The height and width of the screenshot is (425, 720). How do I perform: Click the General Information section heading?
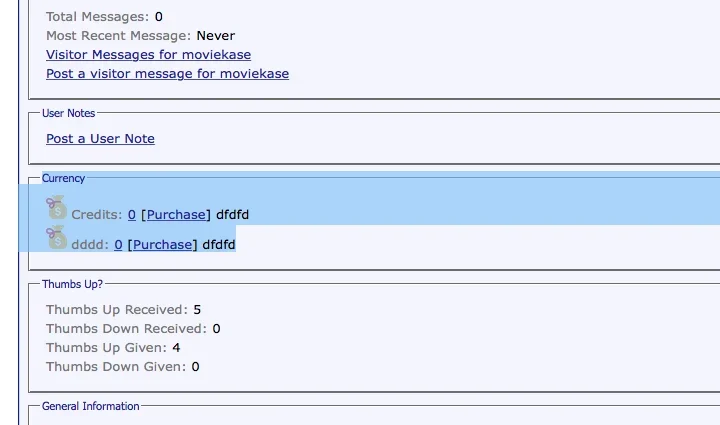tap(90, 406)
